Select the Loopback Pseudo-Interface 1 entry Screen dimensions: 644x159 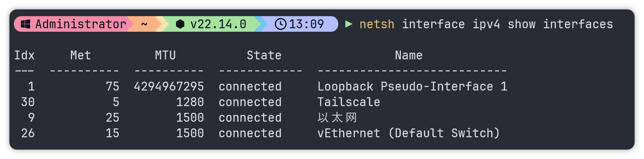coord(412,86)
